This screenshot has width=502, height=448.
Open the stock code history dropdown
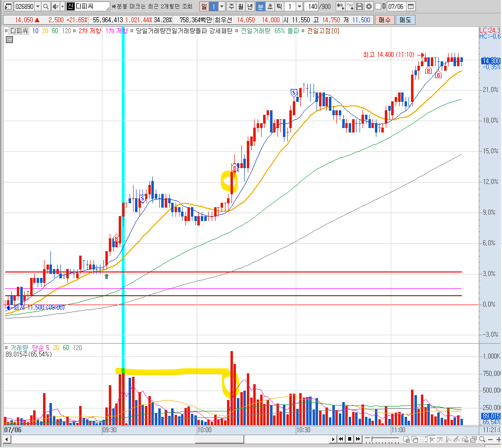pyautogui.click(x=38, y=6)
